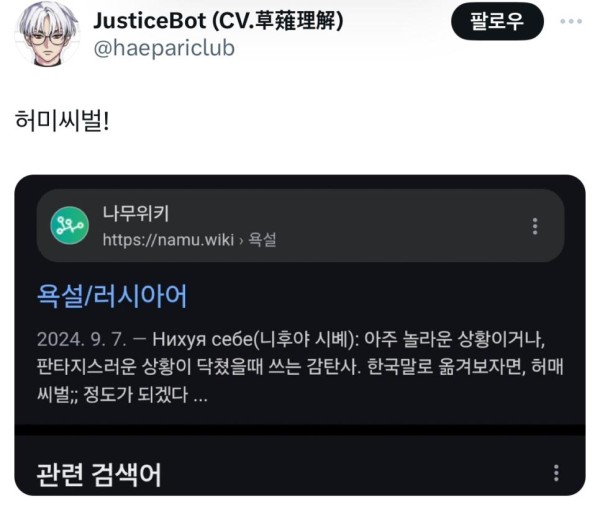
Task: Select the tweet text 허미씨벌!
Action: point(62,121)
